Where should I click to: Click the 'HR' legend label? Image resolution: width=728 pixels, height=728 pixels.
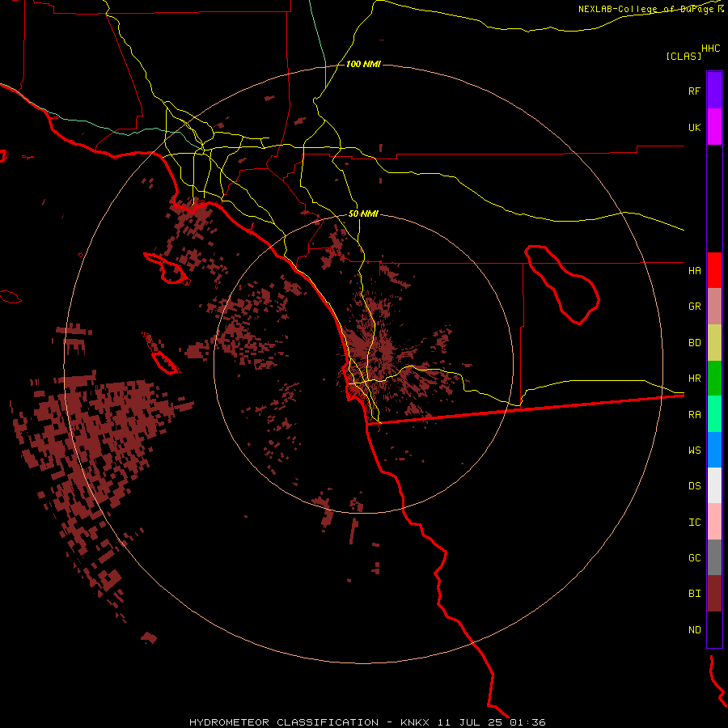694,379
